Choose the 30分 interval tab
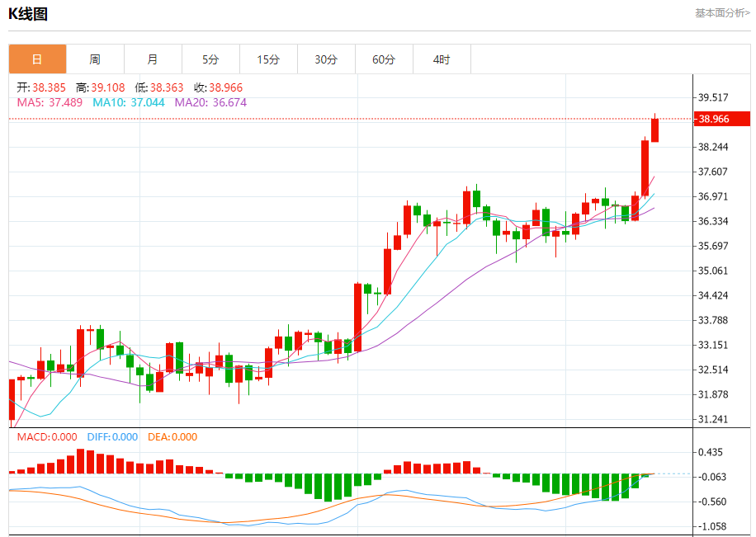 click(x=326, y=59)
